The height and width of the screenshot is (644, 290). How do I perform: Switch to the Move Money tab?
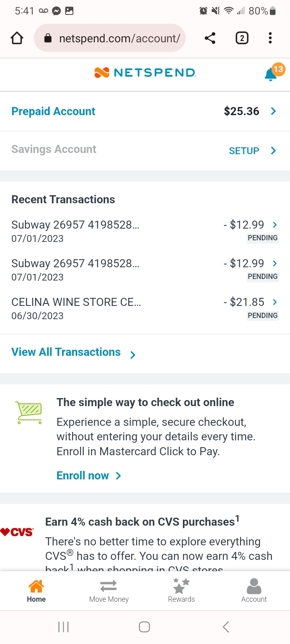109,590
